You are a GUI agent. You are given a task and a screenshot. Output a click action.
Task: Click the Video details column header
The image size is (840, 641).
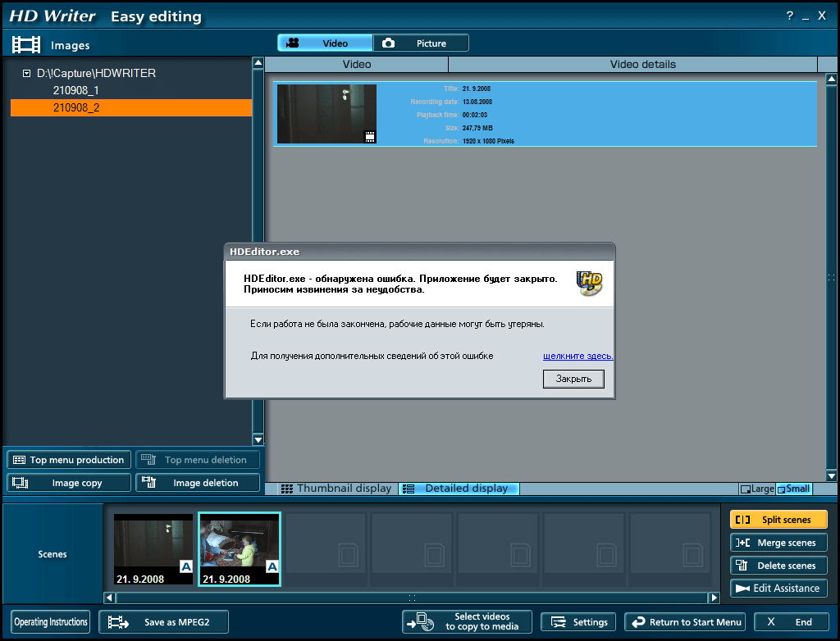point(633,64)
